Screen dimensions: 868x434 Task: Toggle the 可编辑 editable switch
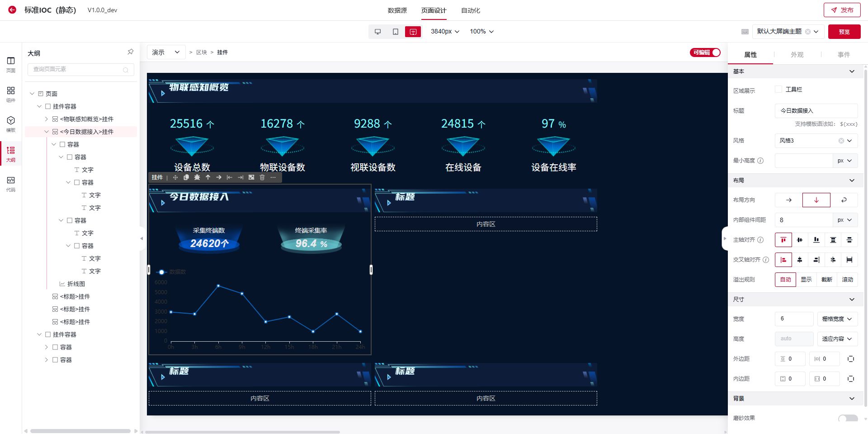705,52
